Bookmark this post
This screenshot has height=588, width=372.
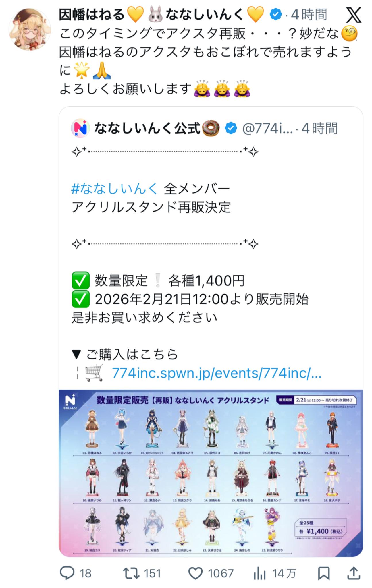[324, 573]
